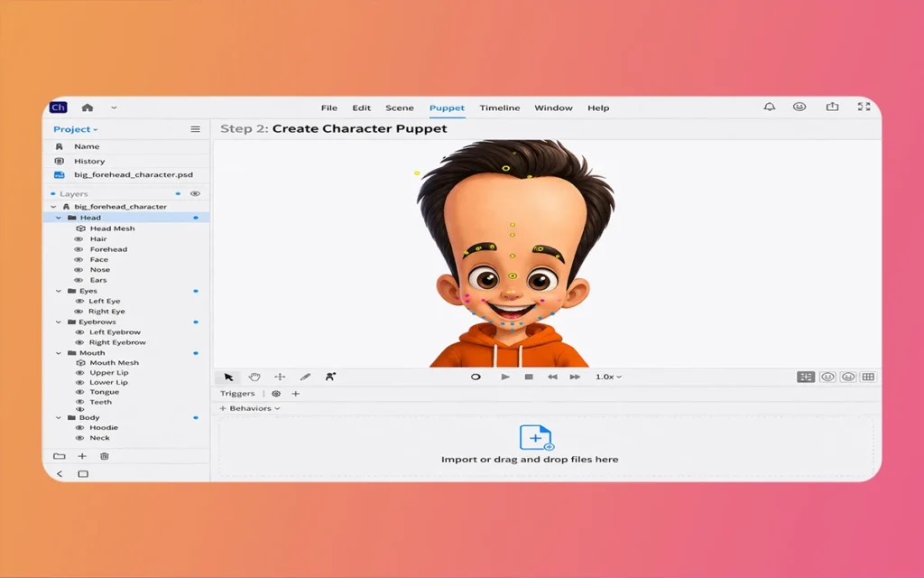Viewport: 924px width, 578px height.
Task: Click the share/export icon
Action: [832, 107]
